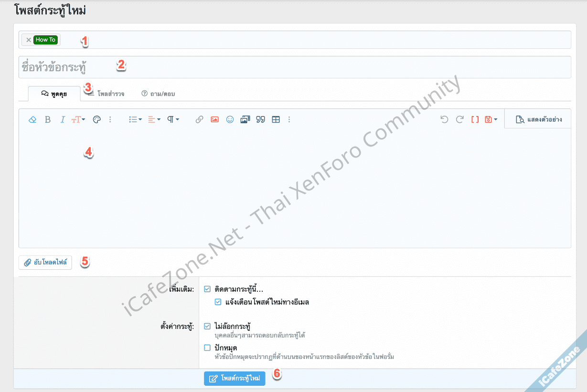The height and width of the screenshot is (392, 587).
Task: Uncheck the ติดตามกระทู้นี้ watch thread option
Action: (x=207, y=289)
